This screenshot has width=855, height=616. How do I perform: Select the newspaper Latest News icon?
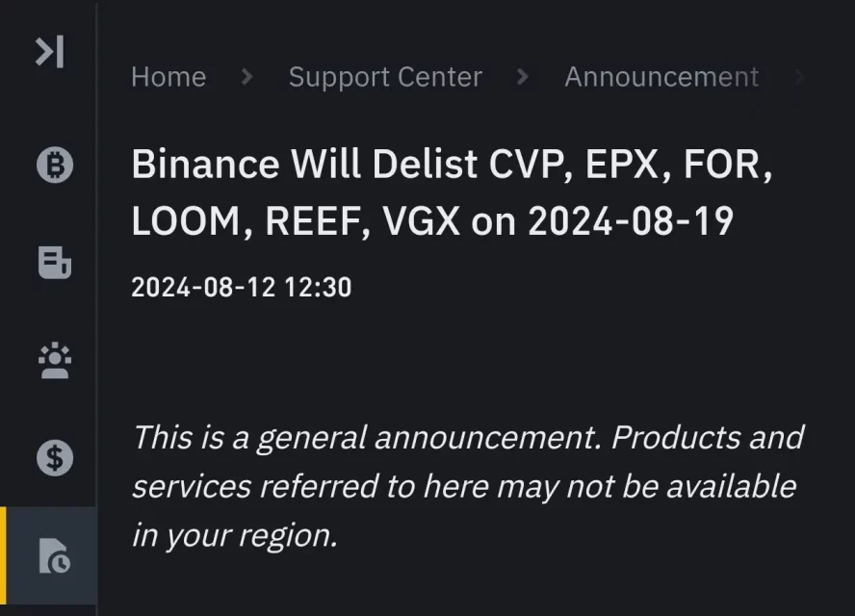point(55,263)
